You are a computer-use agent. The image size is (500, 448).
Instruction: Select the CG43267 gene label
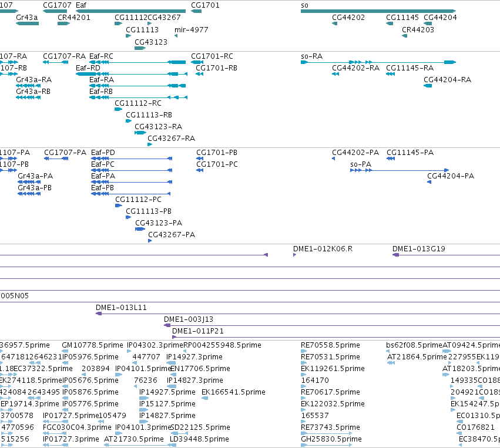tap(164, 17)
